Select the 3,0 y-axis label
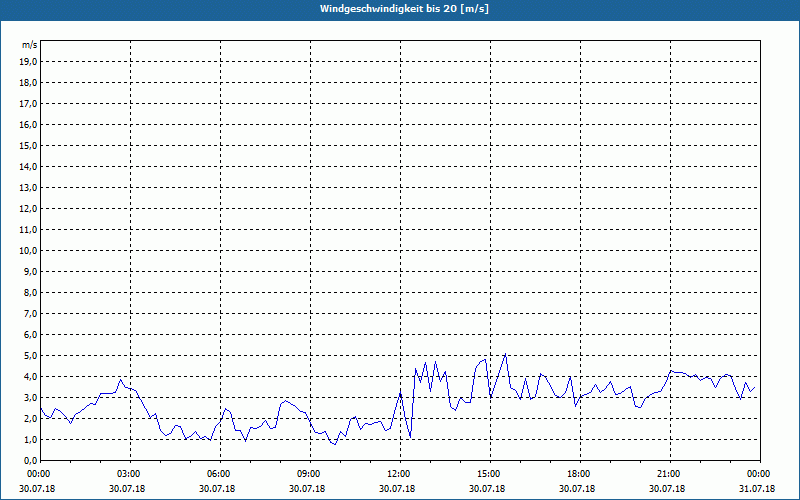Screen dimensions: 800x500 [30, 397]
